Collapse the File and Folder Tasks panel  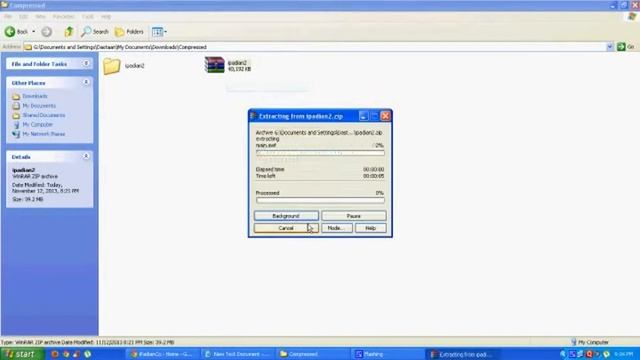click(86, 64)
